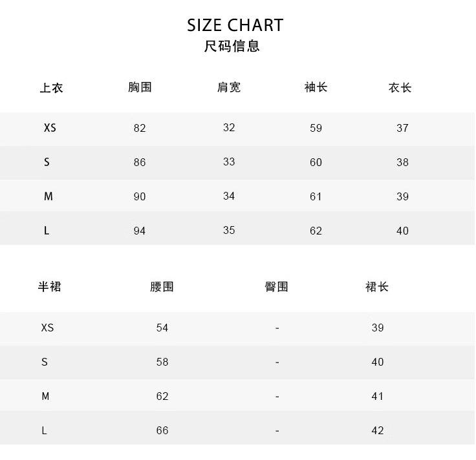Select chest value 82 in the top table
Viewport: 476px width, 460px height.
pyautogui.click(x=140, y=128)
